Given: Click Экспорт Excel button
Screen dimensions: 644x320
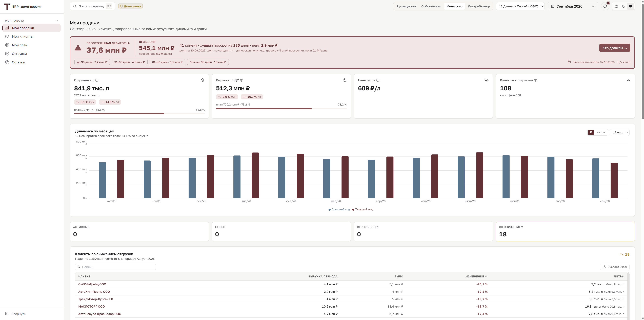Looking at the screenshot, I should pos(614,267).
